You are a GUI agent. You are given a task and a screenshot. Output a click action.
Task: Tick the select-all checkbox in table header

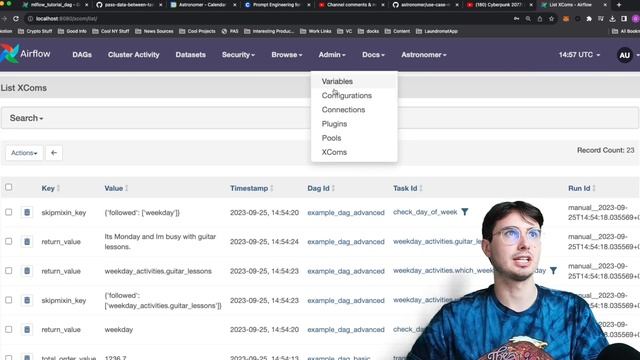(9, 187)
